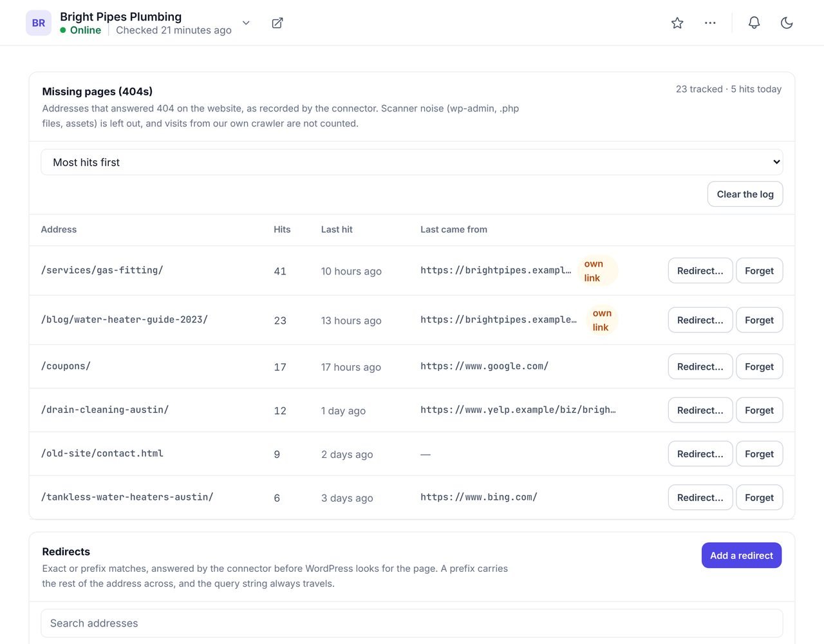Open the site in new window icon

pos(277,23)
